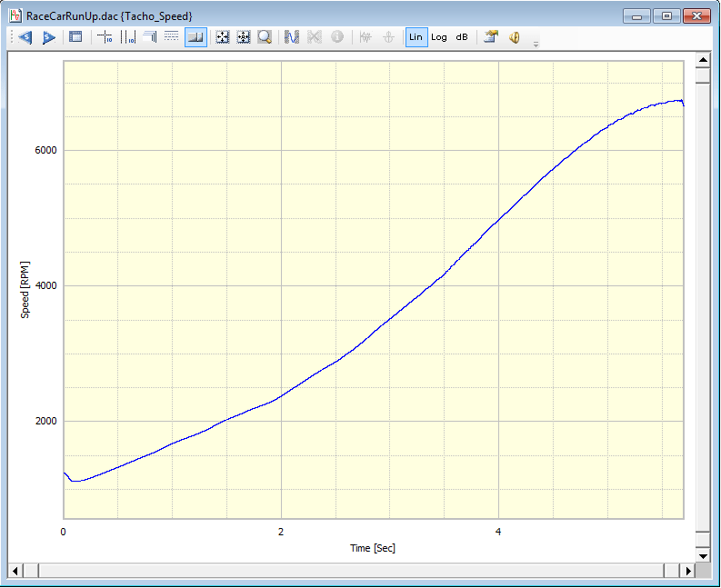This screenshot has height=588, width=721.
Task: Select the dual cursor tool icon
Action: (x=127, y=37)
